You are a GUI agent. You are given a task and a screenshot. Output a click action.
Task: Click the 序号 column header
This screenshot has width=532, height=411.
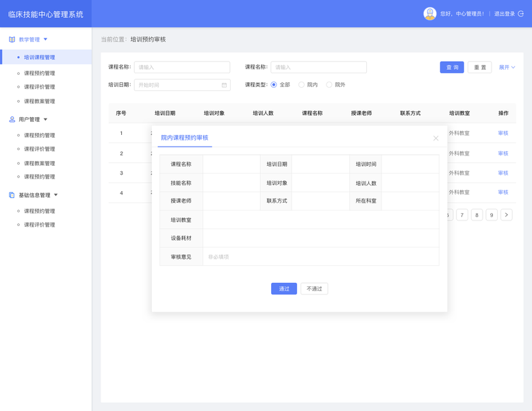(x=121, y=113)
